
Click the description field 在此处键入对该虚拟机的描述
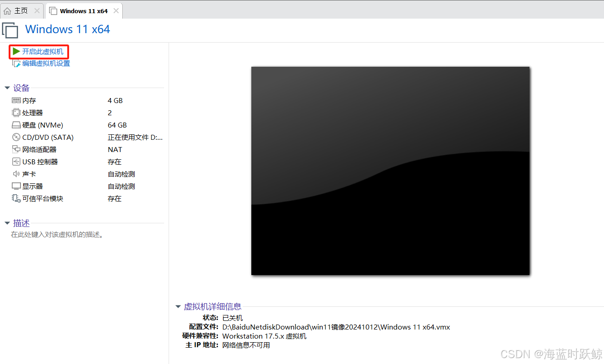tap(57, 235)
